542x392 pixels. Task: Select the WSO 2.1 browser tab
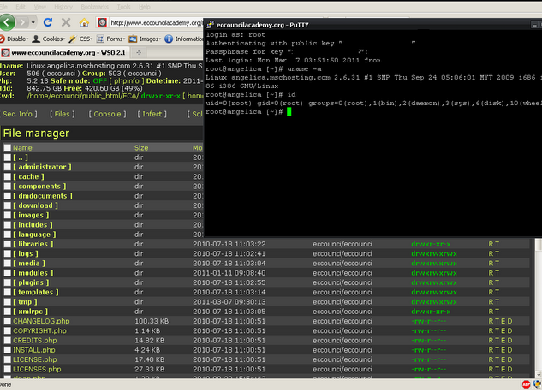coord(64,52)
